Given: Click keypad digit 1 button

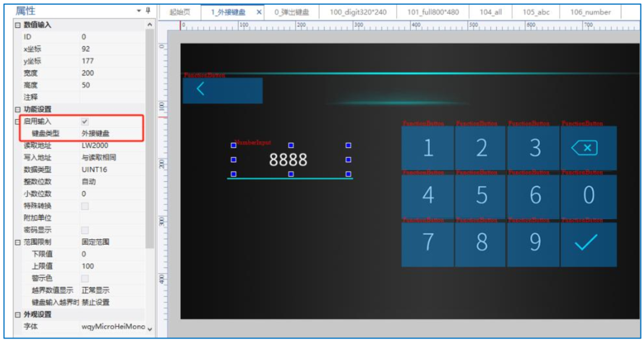Looking at the screenshot, I should click(x=428, y=148).
